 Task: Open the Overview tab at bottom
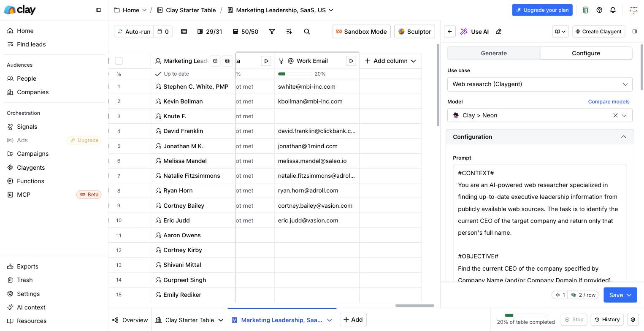click(x=130, y=320)
